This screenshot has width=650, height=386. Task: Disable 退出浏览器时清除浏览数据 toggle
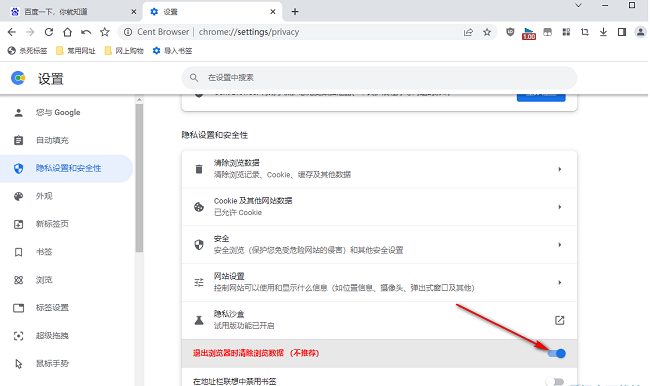(x=556, y=353)
